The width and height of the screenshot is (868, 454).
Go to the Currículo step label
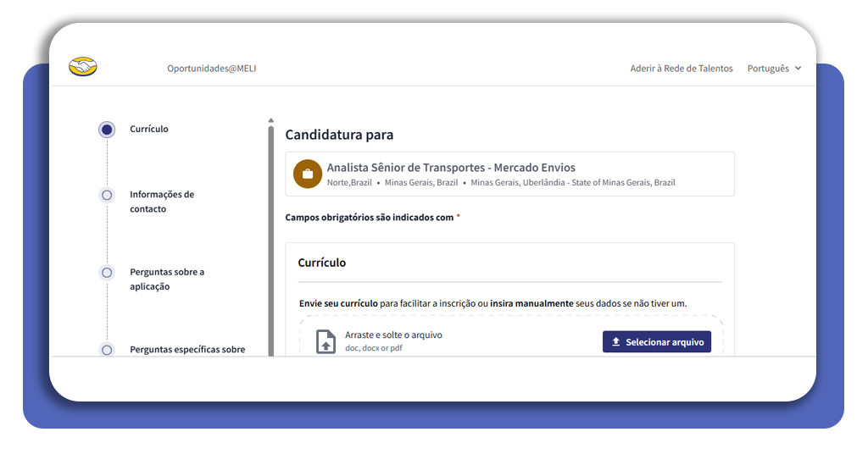tap(149, 129)
